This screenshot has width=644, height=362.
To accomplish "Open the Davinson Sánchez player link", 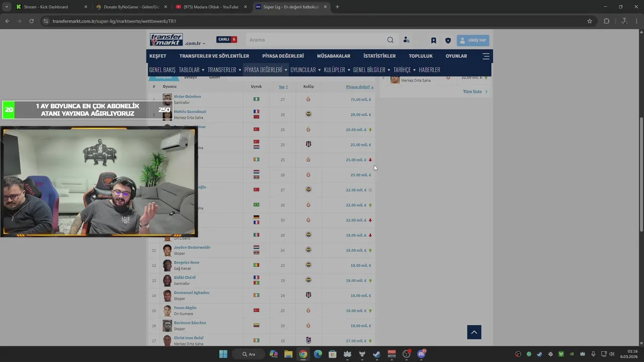I will click(x=190, y=323).
